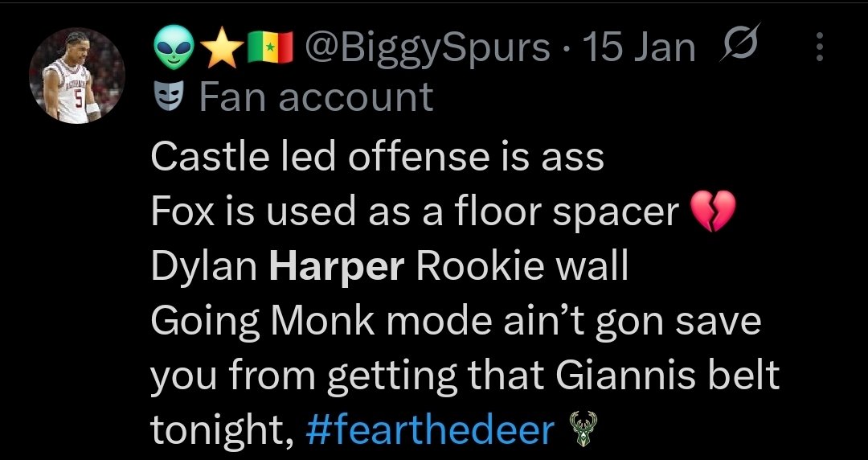Click the mask icon beside Fan account
The image size is (868, 460).
point(166,98)
